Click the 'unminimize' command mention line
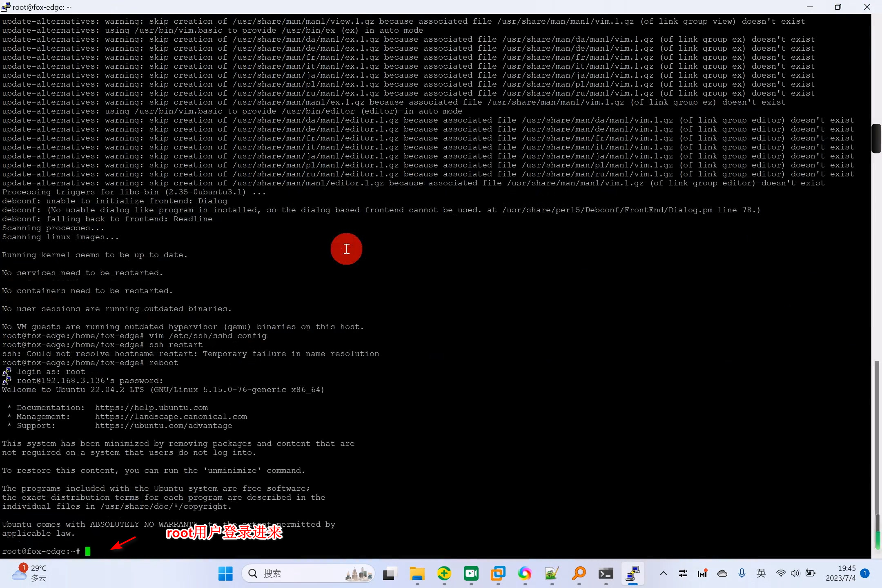This screenshot has width=882, height=588. 154,470
